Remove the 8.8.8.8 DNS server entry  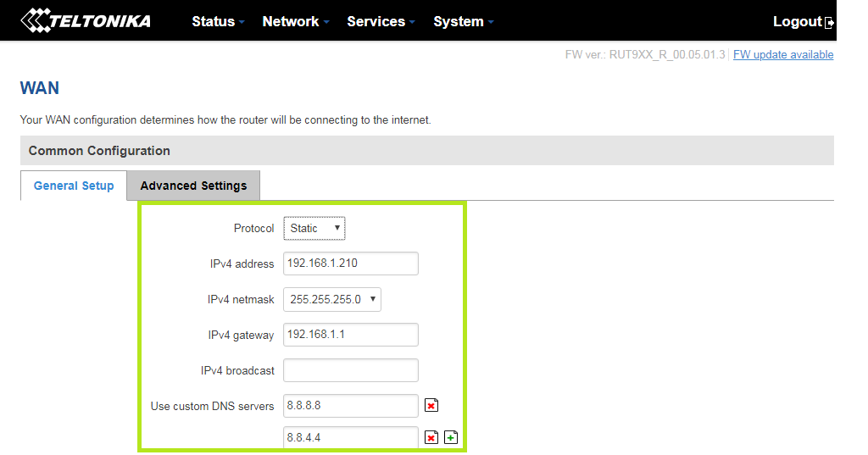(431, 406)
